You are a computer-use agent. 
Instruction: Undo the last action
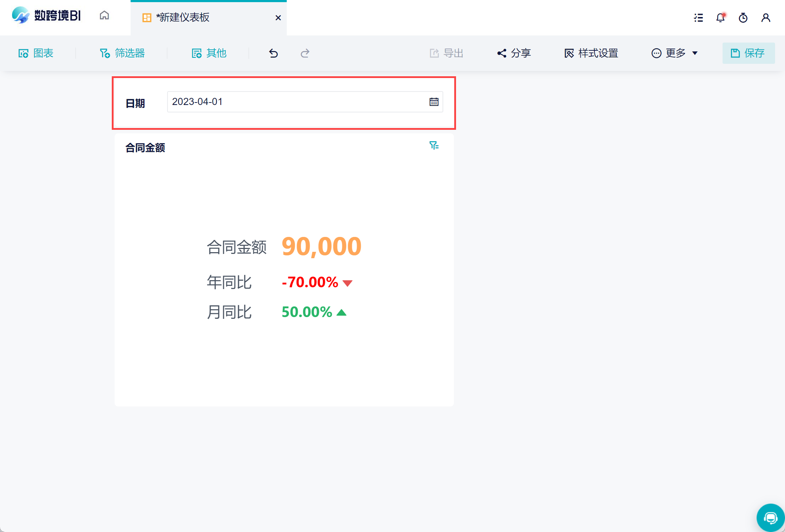coord(273,53)
